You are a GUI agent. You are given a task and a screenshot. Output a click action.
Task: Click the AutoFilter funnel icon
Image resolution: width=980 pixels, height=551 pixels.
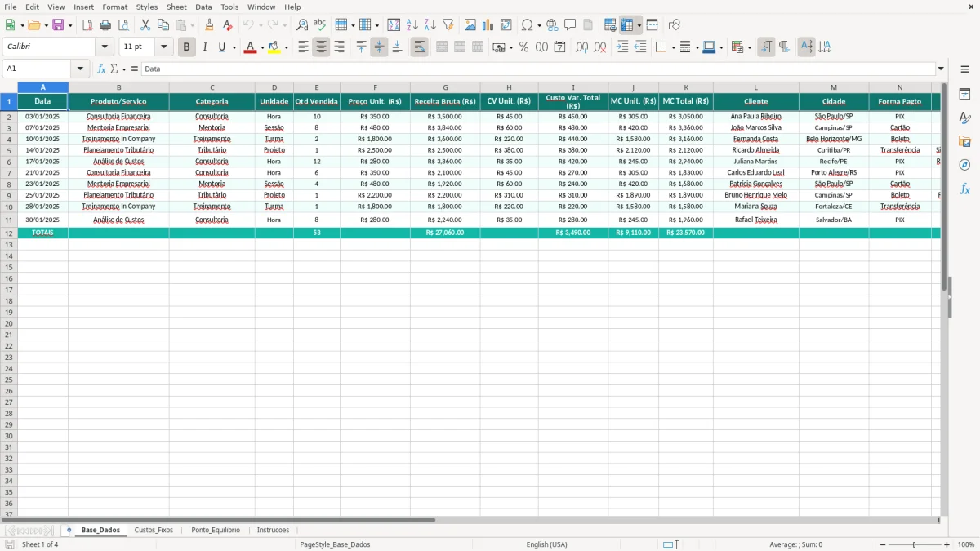coord(448,25)
